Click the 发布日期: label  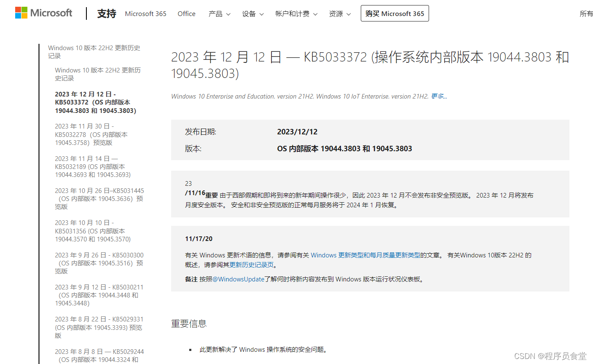(201, 132)
